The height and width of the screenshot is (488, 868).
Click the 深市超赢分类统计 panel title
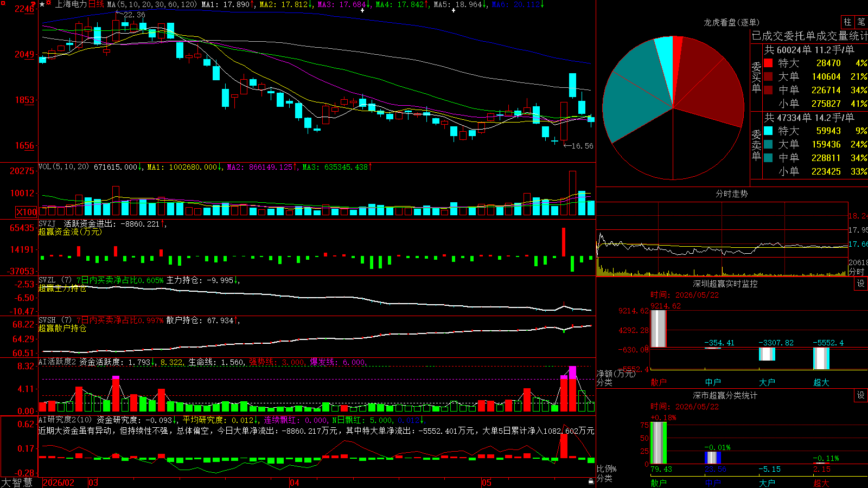point(725,395)
